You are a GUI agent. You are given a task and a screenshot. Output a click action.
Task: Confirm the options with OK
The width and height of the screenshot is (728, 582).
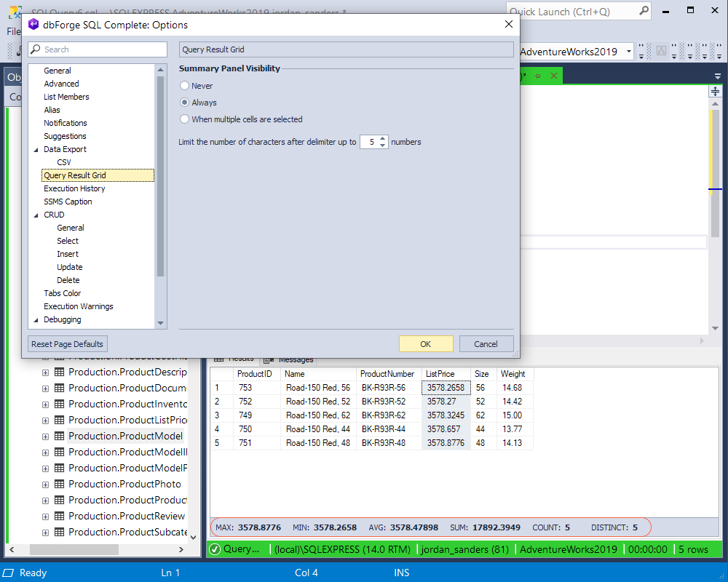coord(426,344)
